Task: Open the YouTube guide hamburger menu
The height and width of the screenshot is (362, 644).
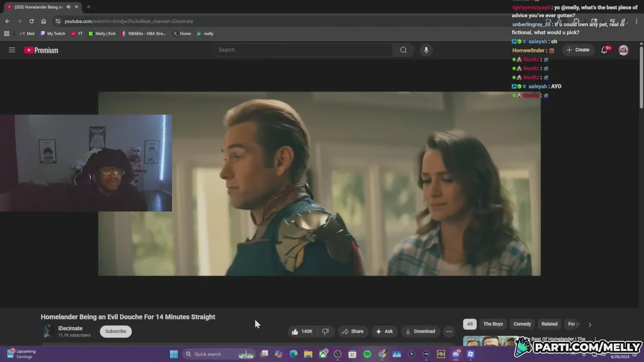Action: (12, 50)
